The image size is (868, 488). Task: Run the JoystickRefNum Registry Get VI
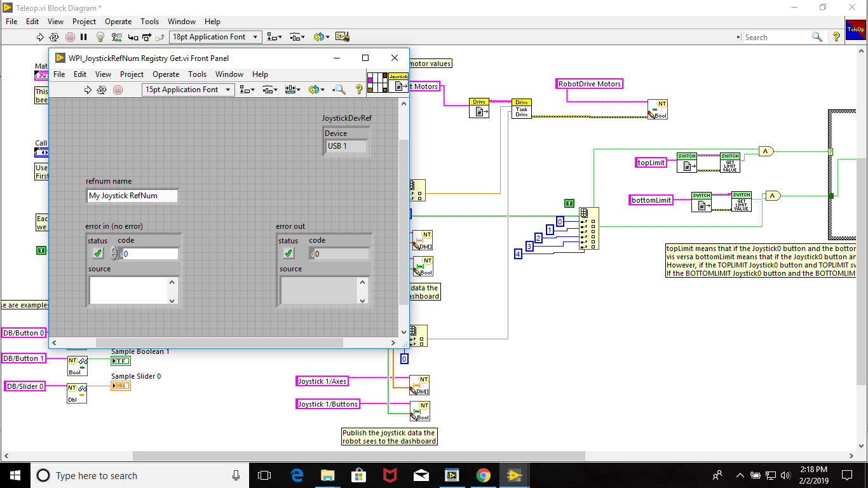pos(88,90)
